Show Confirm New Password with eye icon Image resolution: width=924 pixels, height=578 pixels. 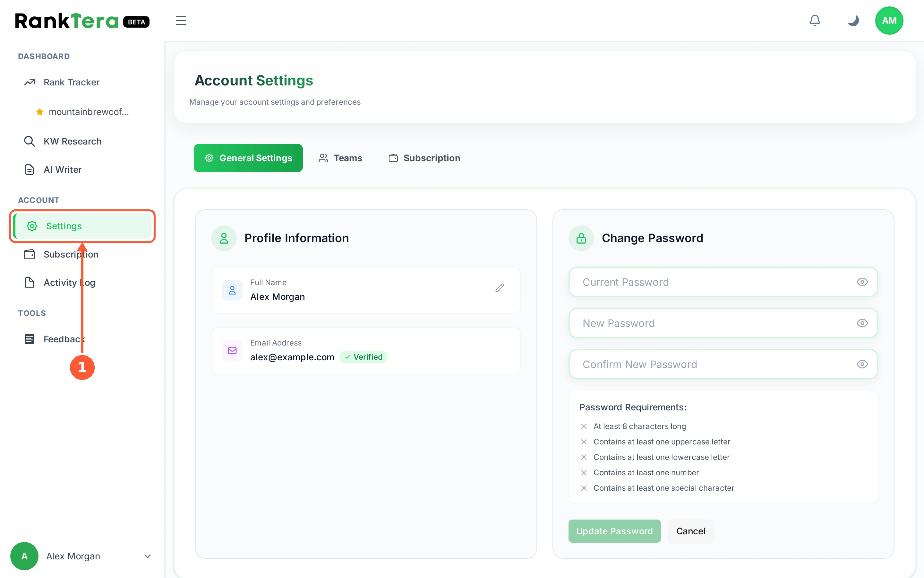862,364
